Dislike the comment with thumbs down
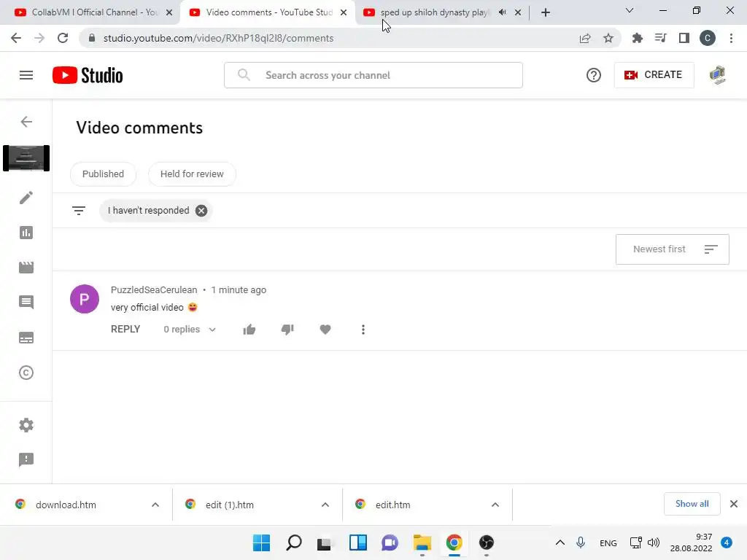The width and height of the screenshot is (747, 560). pos(287,330)
